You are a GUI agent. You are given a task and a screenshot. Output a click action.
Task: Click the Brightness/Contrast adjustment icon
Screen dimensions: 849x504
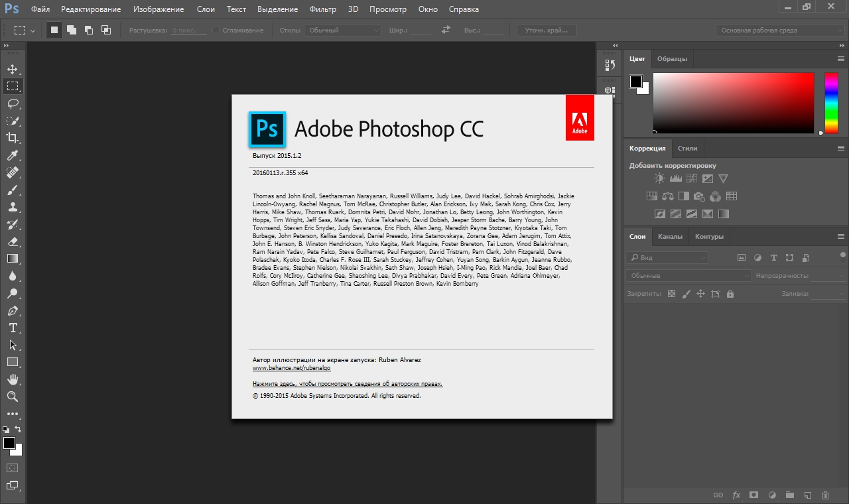(659, 178)
